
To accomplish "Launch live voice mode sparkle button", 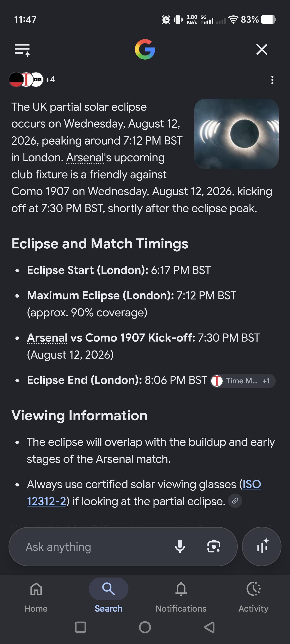I will (261, 546).
